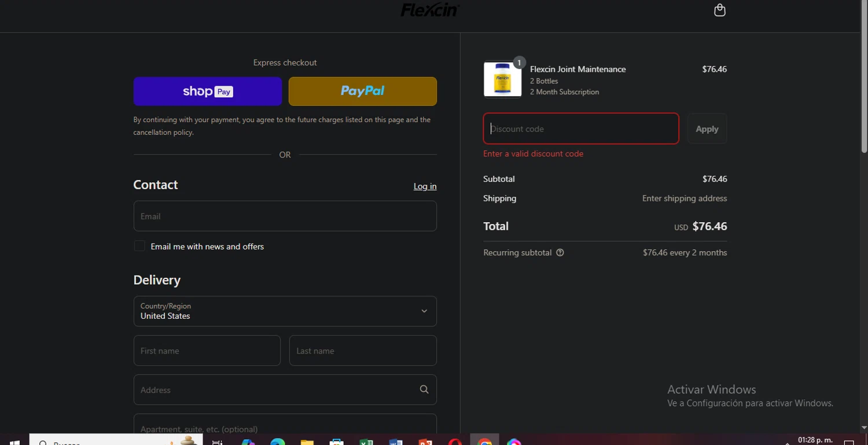Enable Email me with news and offers
The width and height of the screenshot is (868, 445).
(139, 246)
